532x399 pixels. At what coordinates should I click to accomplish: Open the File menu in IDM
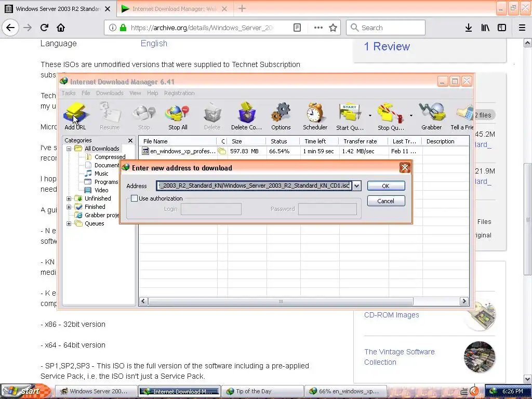coord(86,93)
